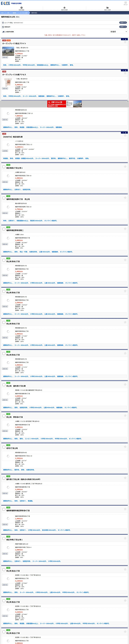The image size is (129, 644).
Task: Favorite オープンプレイス大橋アクセス with star
Action: coord(125,73)
